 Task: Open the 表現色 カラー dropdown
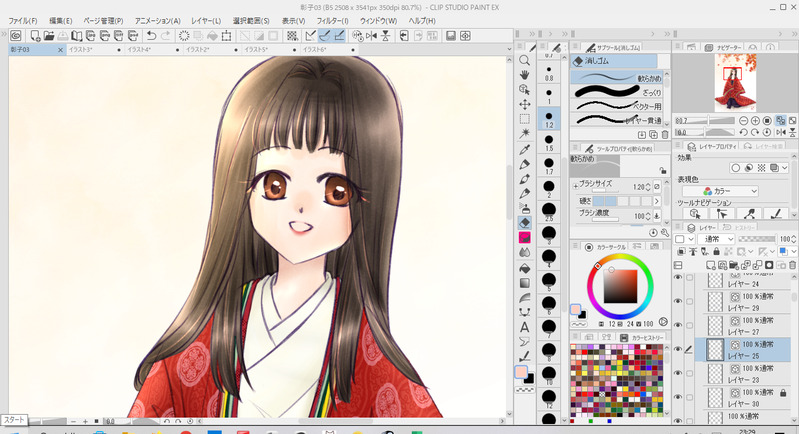point(720,191)
